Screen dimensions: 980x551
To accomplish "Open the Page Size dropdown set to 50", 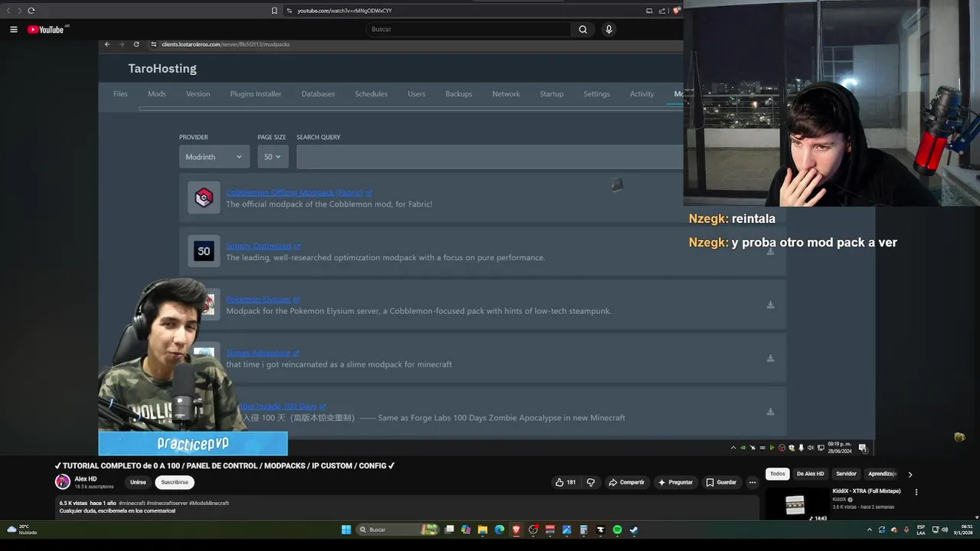I will tap(273, 157).
